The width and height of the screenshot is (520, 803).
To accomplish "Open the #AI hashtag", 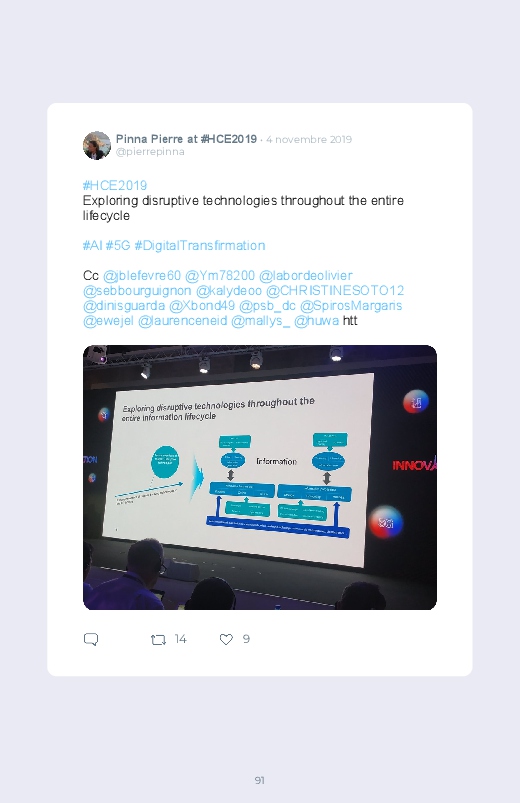I will (92, 245).
